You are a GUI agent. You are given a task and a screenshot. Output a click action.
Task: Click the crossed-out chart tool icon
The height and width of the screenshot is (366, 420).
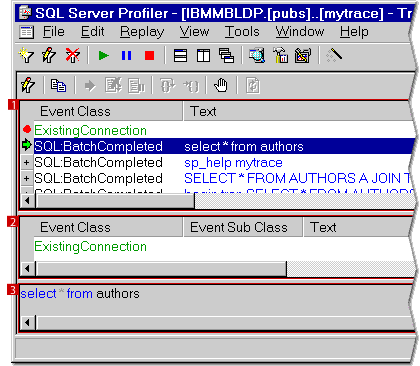pyautogui.click(x=303, y=55)
